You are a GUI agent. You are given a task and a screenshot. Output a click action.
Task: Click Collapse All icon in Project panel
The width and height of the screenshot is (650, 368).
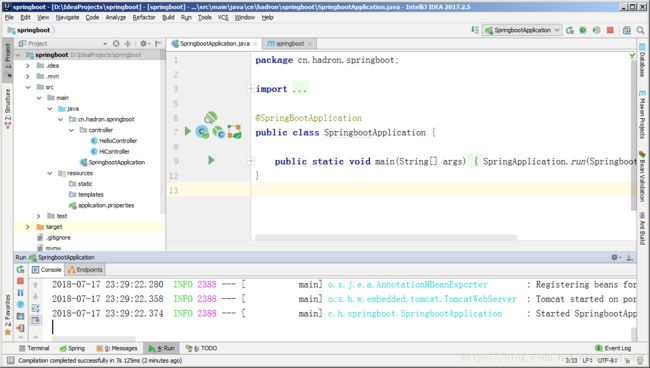click(x=128, y=44)
